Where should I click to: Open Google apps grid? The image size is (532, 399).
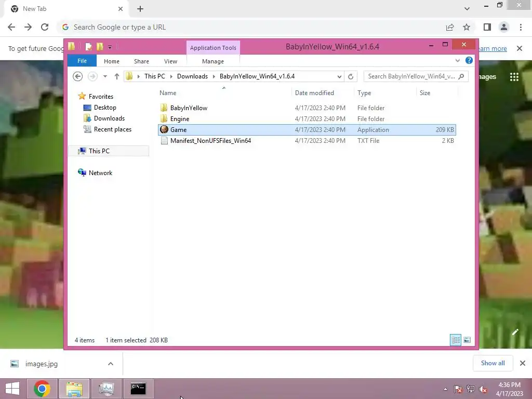pyautogui.click(x=514, y=77)
